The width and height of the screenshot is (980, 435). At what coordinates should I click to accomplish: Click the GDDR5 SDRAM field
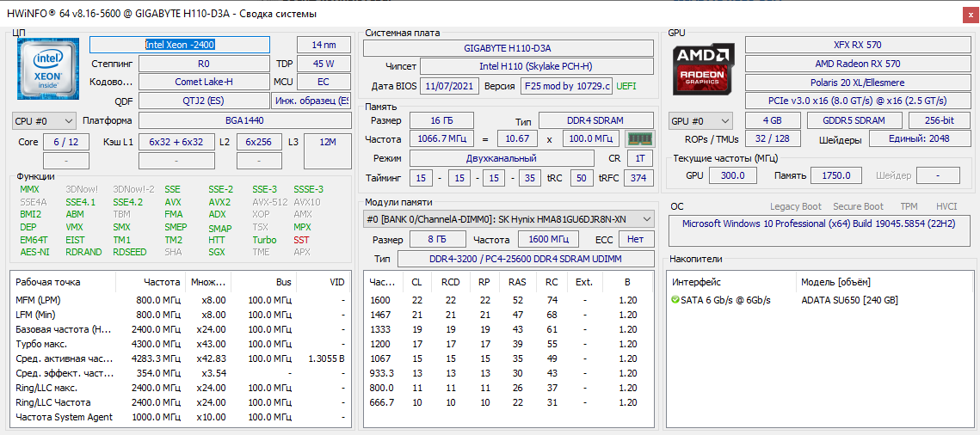854,120
